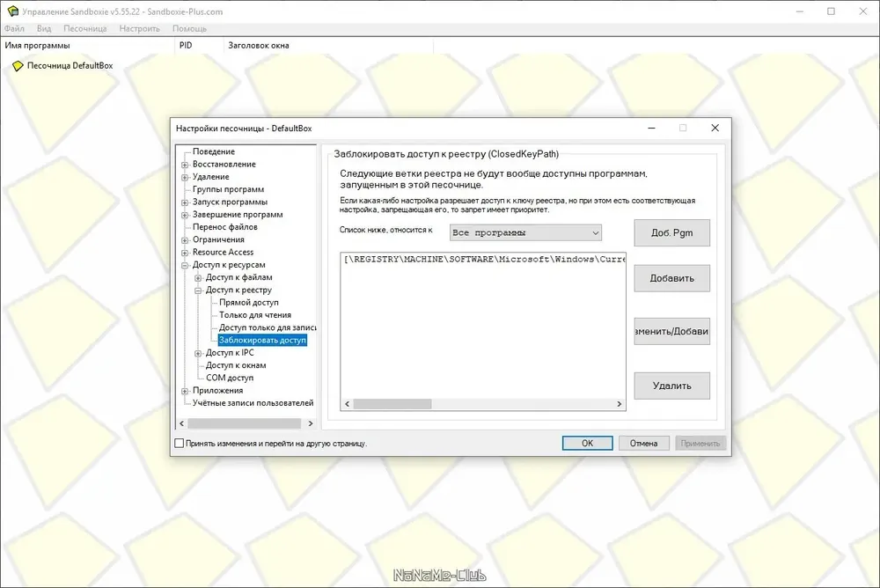
Task: Expand the Доступ к файлам node
Action: tap(197, 278)
